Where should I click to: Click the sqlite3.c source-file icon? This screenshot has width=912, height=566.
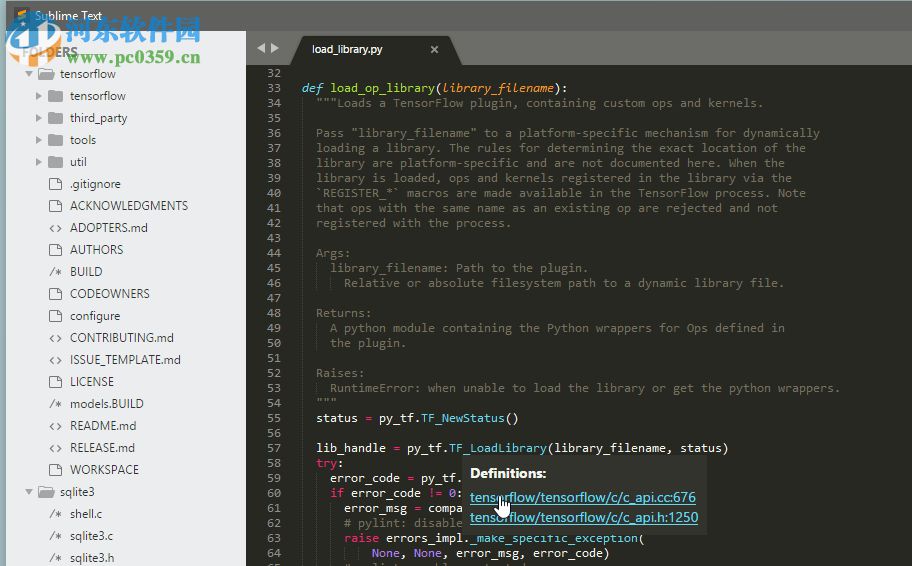point(56,536)
